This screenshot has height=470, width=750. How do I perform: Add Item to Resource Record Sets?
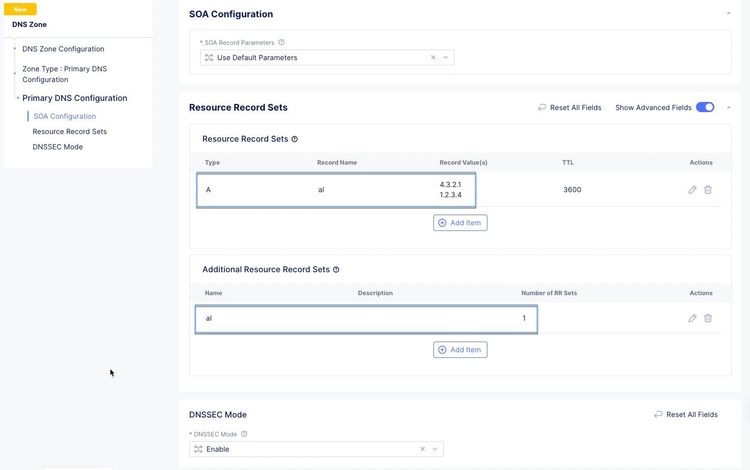click(x=460, y=222)
